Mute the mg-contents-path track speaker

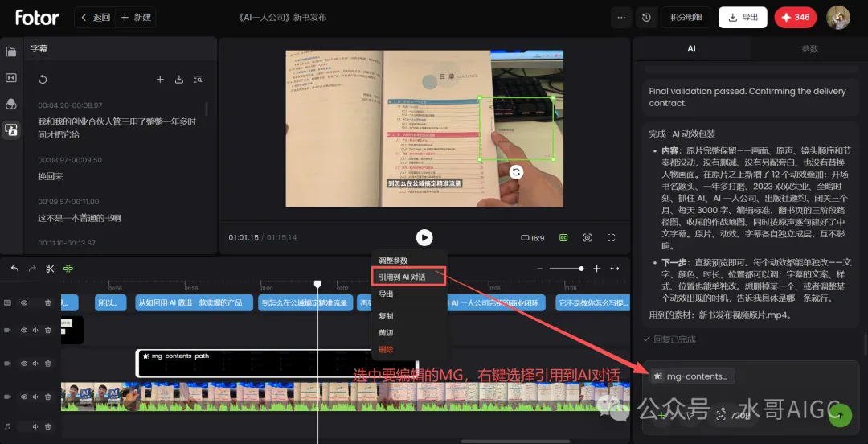tap(35, 364)
